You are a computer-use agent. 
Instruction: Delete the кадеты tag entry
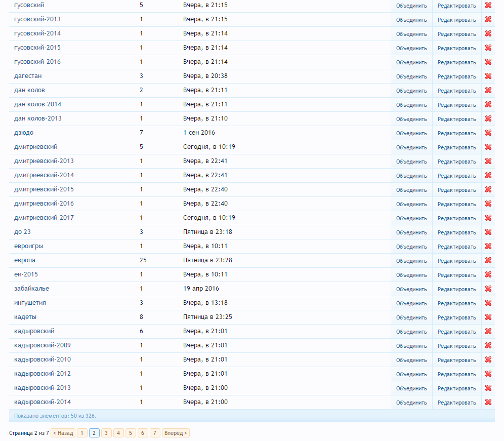(x=488, y=317)
